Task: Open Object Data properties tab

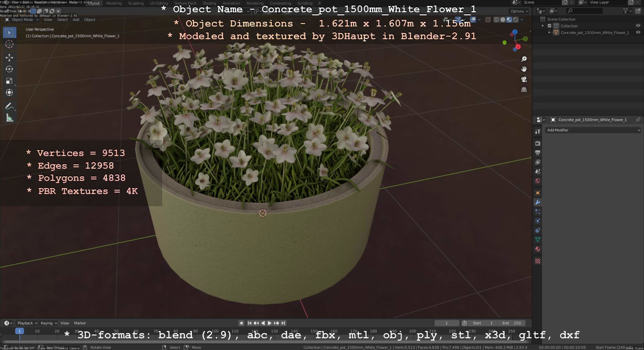Action: coord(538,240)
